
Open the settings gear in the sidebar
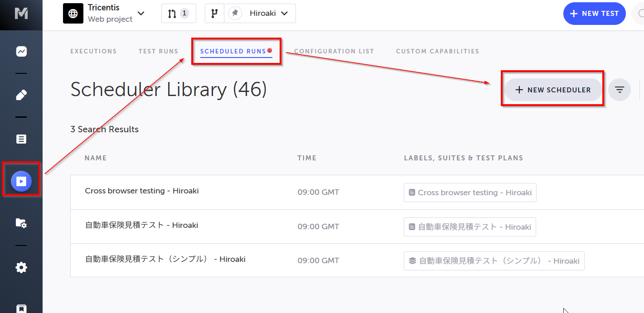click(x=21, y=267)
